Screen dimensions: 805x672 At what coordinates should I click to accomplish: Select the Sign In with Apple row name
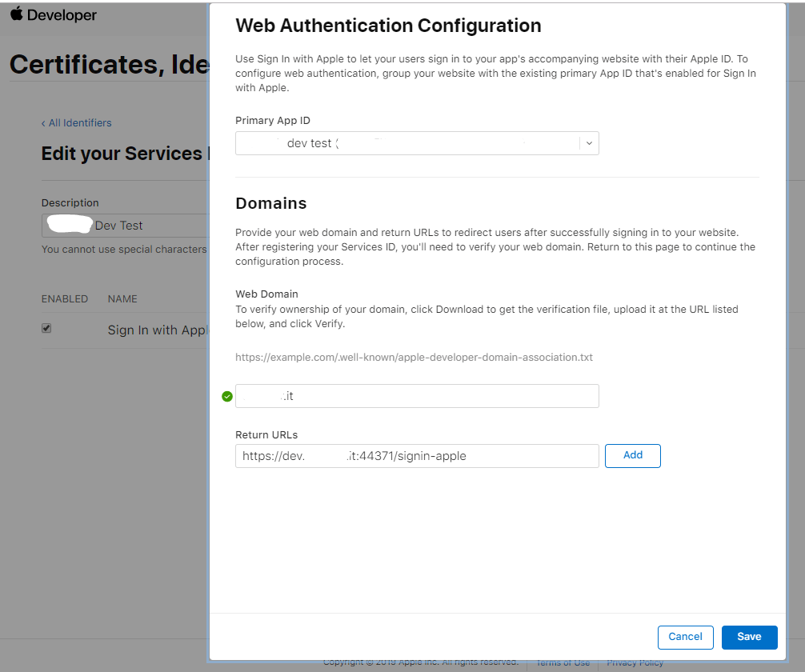point(158,330)
